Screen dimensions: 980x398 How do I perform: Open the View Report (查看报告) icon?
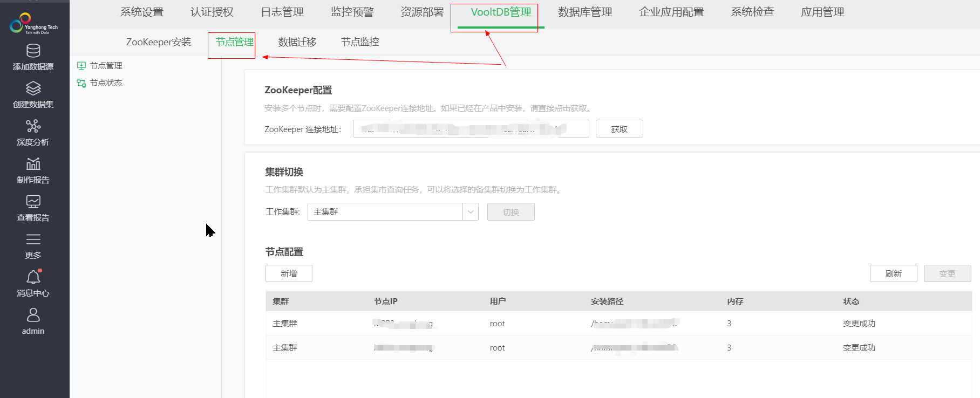point(33,202)
